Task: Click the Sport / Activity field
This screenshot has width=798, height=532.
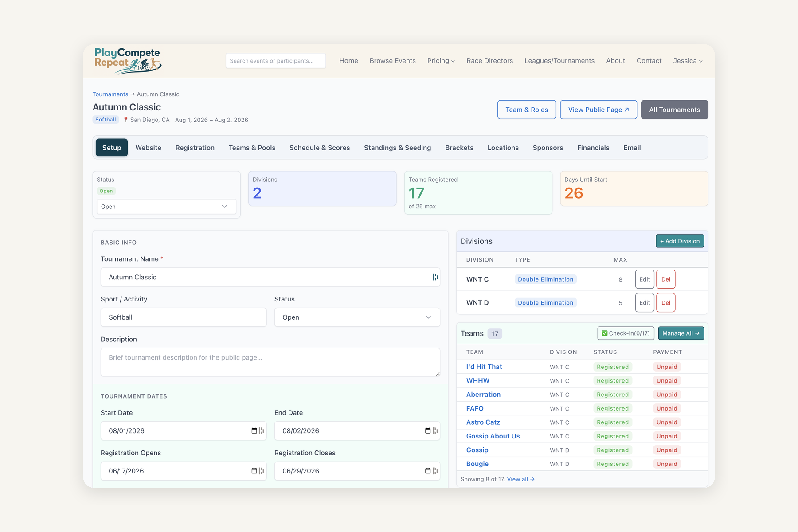Action: click(x=184, y=317)
